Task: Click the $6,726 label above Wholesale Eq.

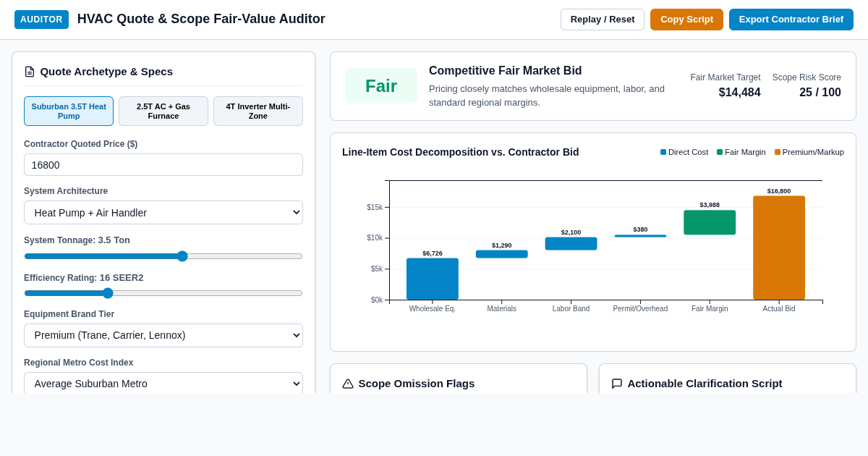Action: click(433, 253)
